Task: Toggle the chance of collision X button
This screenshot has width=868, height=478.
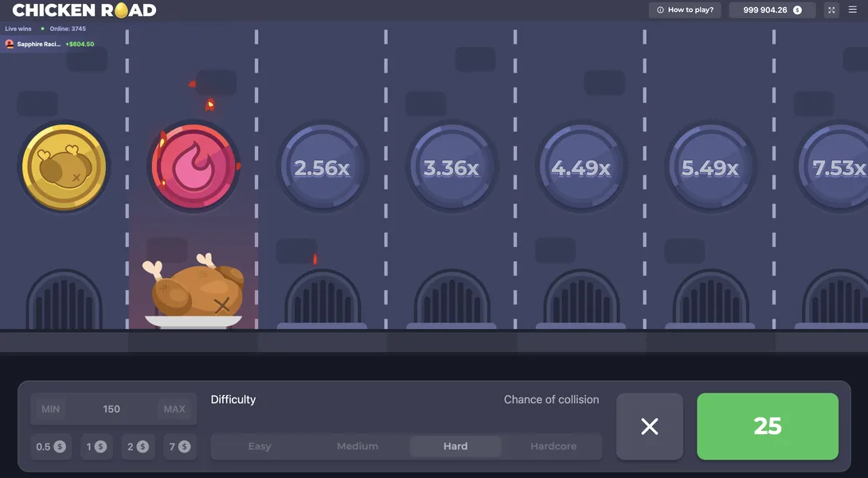Action: pos(649,426)
